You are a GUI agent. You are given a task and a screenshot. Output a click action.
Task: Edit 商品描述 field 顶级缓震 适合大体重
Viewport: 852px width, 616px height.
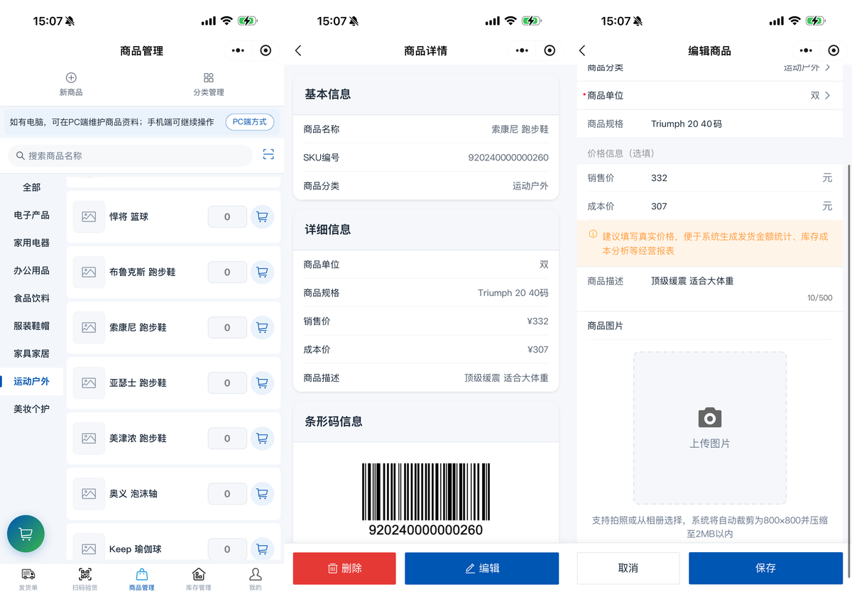pos(710,288)
